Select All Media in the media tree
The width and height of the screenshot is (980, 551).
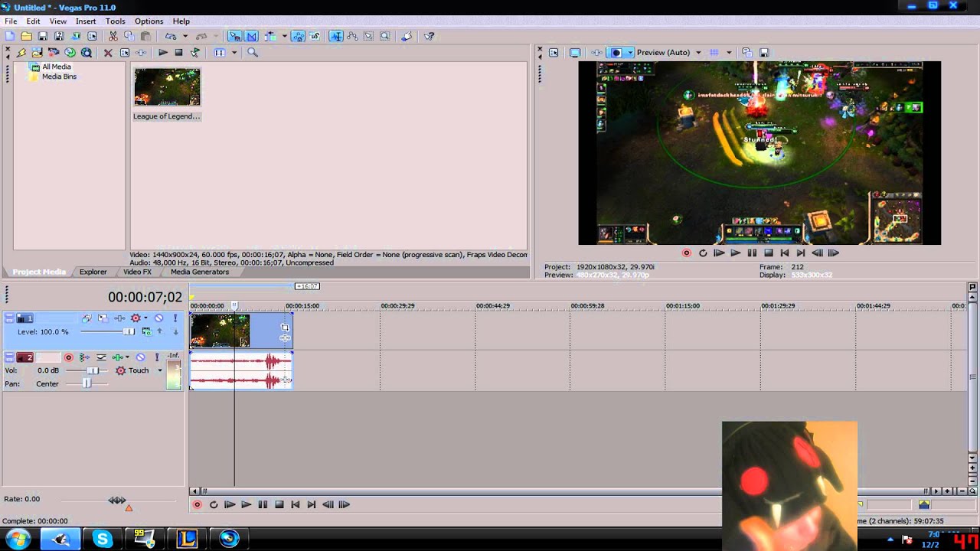(x=57, y=67)
